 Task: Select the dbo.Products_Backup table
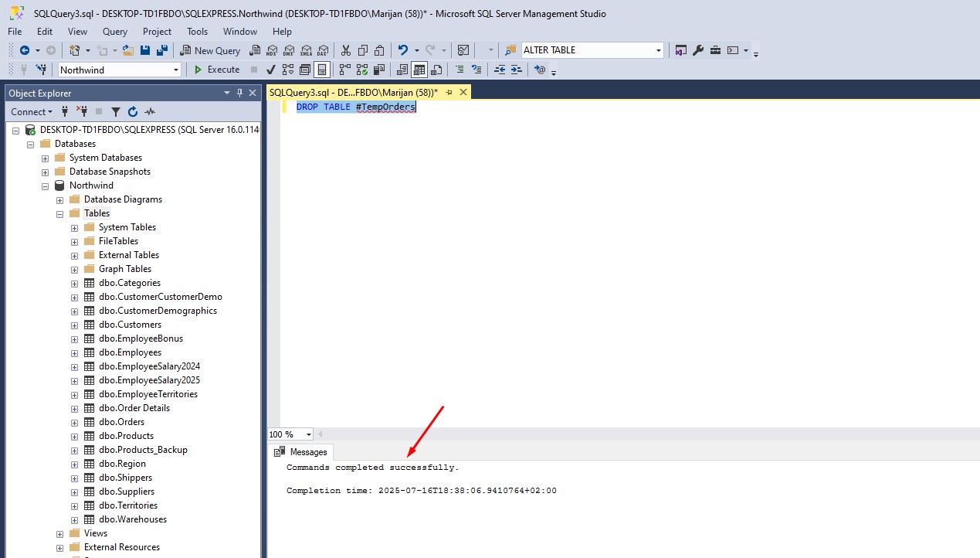tap(143, 450)
